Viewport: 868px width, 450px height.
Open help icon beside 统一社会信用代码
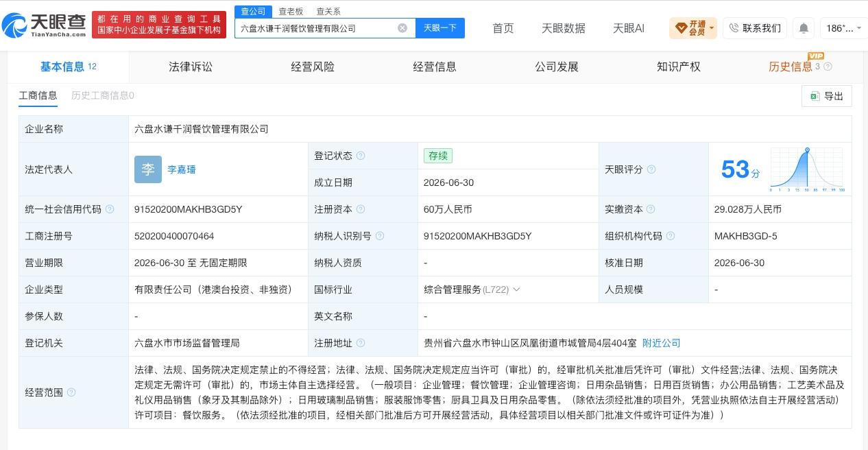[x=110, y=209]
